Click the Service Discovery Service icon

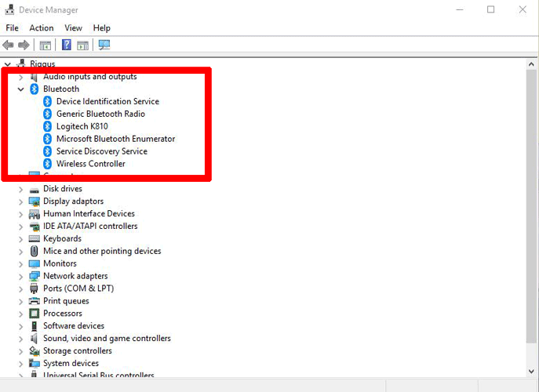(x=47, y=151)
